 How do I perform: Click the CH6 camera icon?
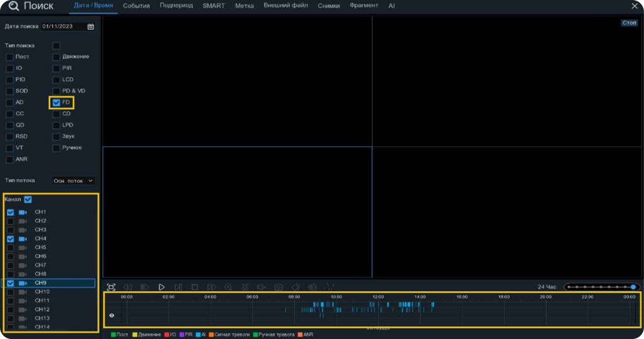coord(23,257)
